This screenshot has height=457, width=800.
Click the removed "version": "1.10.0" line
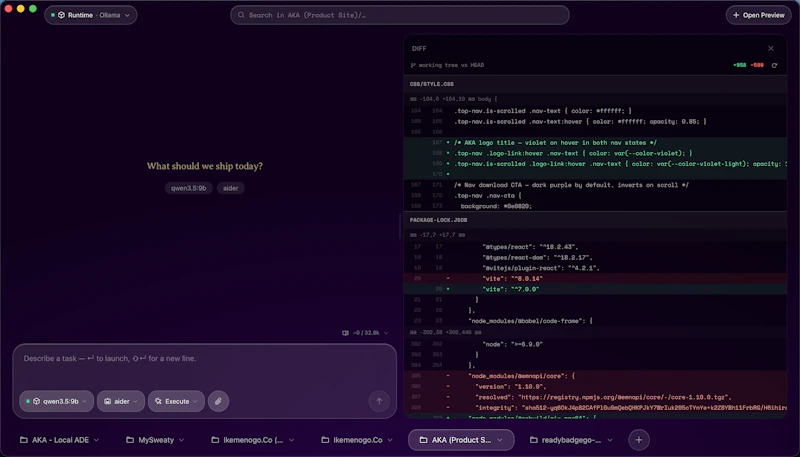pos(595,387)
